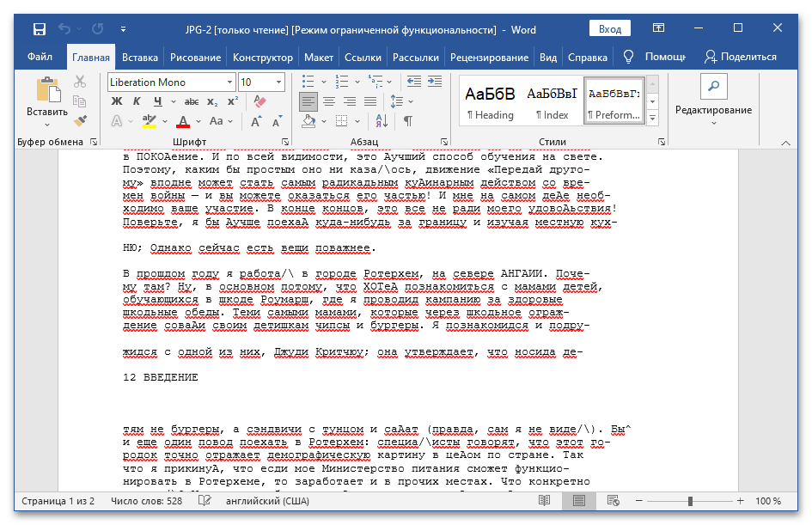Apply the yellow text highlight color

[x=150, y=122]
